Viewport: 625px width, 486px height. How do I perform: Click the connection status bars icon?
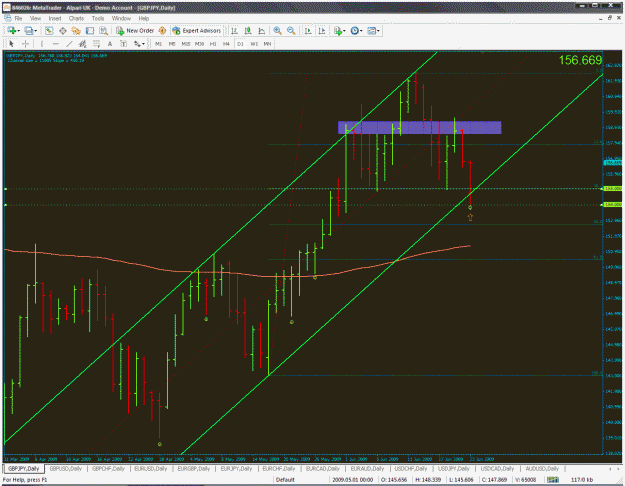[552, 480]
